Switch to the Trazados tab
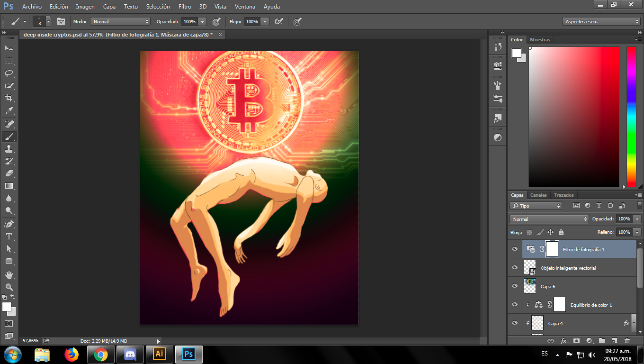Screen dimensions: 644x364 [x=563, y=195]
